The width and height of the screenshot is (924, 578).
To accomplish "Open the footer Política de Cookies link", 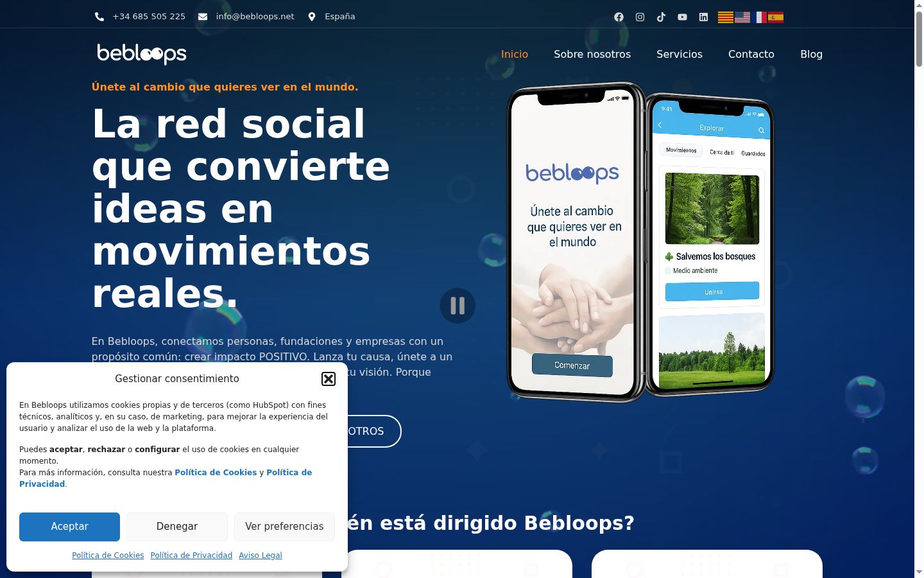I will tap(108, 556).
